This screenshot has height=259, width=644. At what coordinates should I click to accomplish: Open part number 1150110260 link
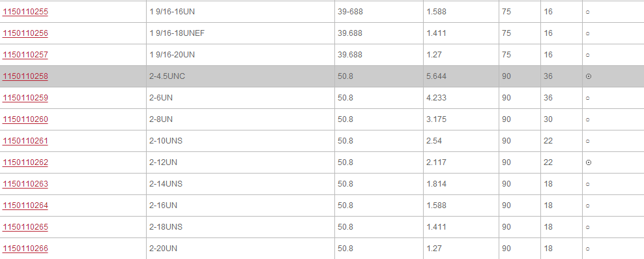pyautogui.click(x=25, y=119)
